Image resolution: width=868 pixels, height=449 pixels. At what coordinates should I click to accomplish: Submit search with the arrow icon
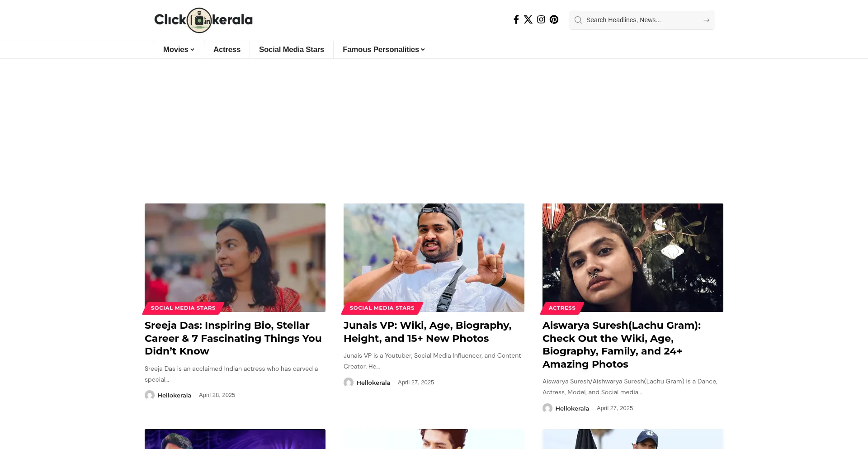(x=706, y=20)
